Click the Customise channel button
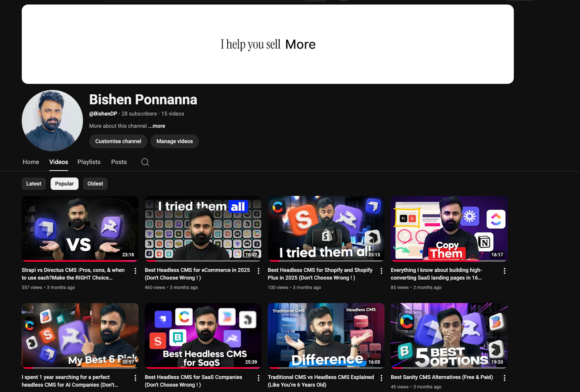580x392 pixels. click(x=118, y=141)
